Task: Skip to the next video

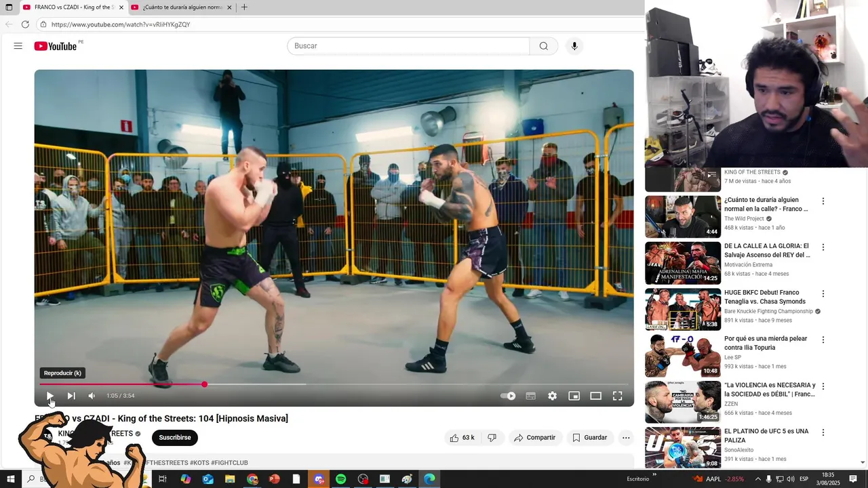Action: point(71,396)
